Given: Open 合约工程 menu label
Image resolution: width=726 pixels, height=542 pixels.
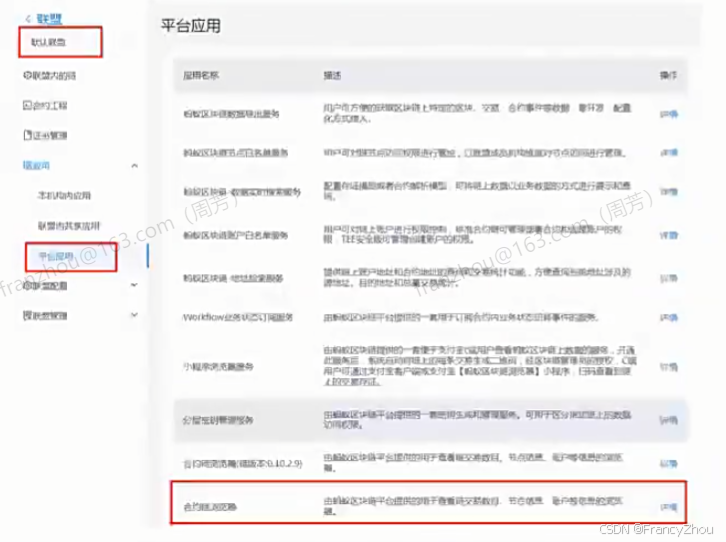Looking at the screenshot, I should click(50, 106).
